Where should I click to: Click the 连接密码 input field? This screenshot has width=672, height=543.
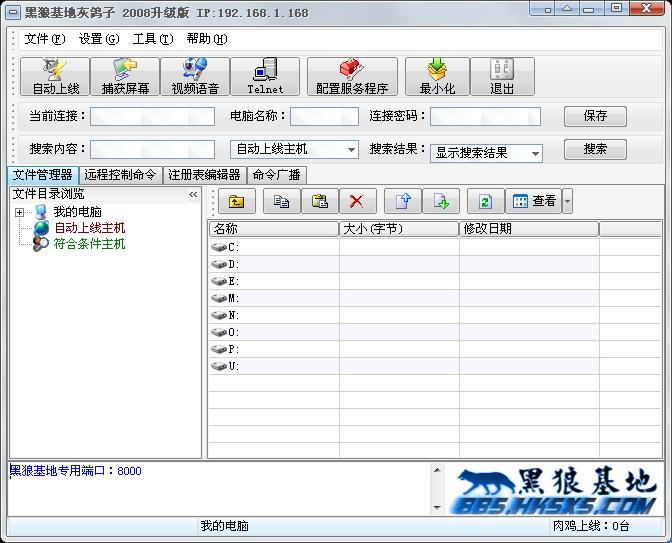pyautogui.click(x=485, y=117)
